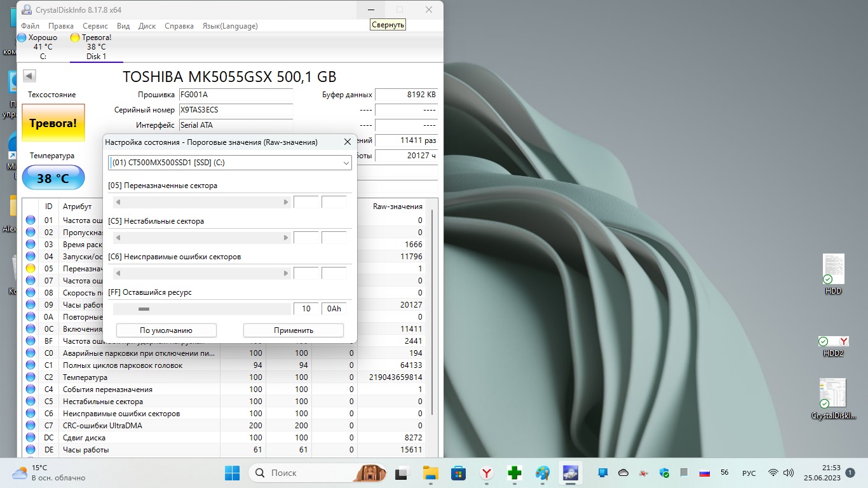Click the По умолчанию button
The width and height of the screenshot is (868, 488).
point(166,330)
